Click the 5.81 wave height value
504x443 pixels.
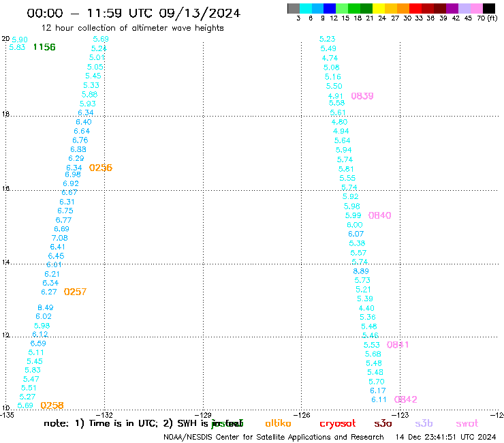(x=346, y=169)
